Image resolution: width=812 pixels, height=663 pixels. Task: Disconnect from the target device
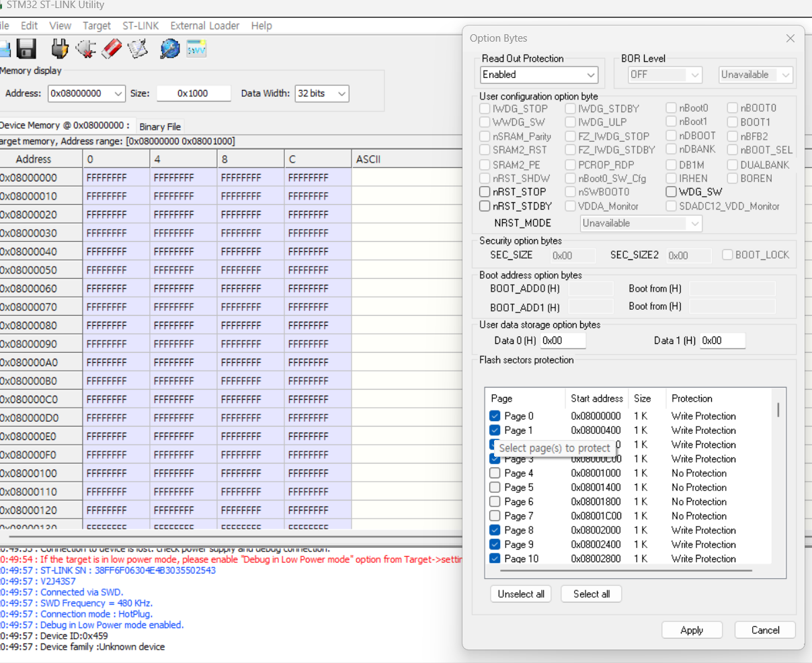click(x=84, y=48)
